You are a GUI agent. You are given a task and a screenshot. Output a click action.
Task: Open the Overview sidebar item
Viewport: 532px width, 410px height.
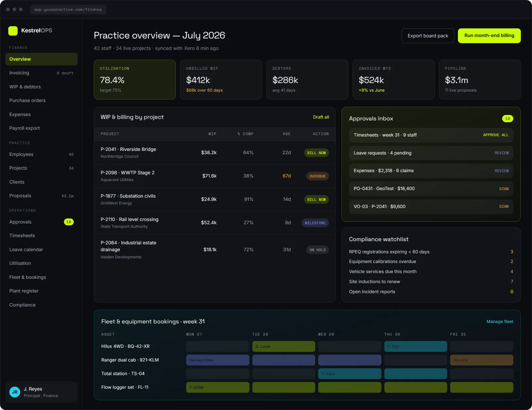click(x=42, y=59)
